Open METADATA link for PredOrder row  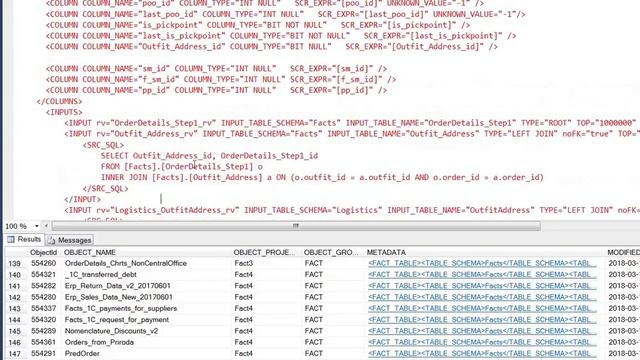pos(482,353)
